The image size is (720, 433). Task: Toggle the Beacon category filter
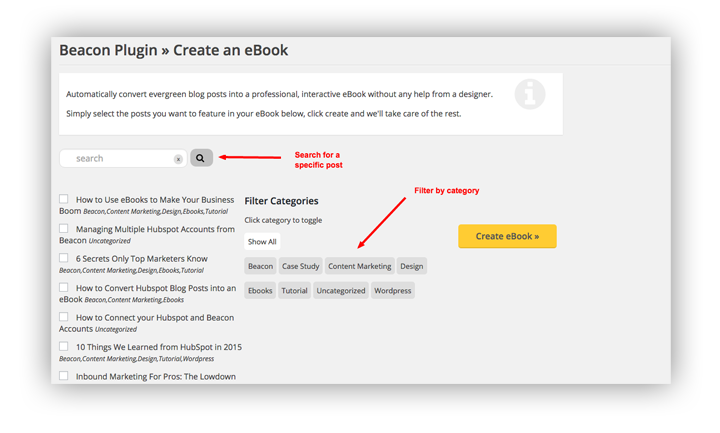(260, 266)
